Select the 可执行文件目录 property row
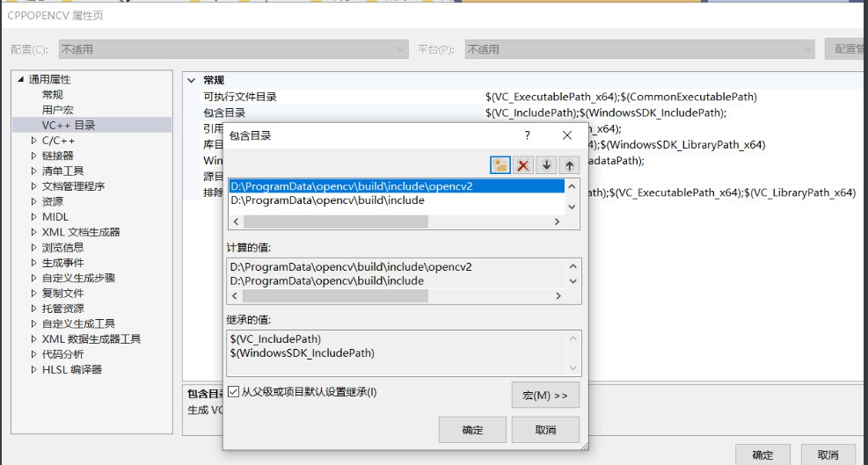The height and width of the screenshot is (465, 868). click(240, 97)
